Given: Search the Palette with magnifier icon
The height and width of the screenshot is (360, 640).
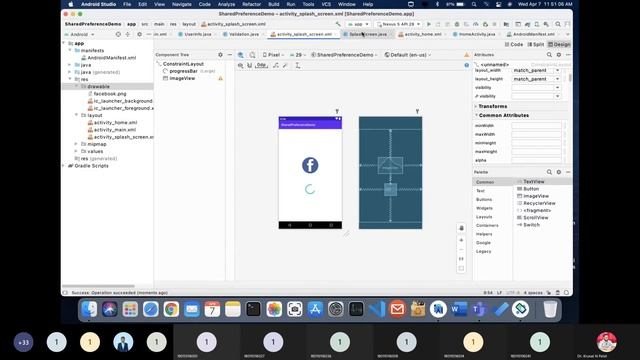Looking at the screenshot, I should click(549, 172).
